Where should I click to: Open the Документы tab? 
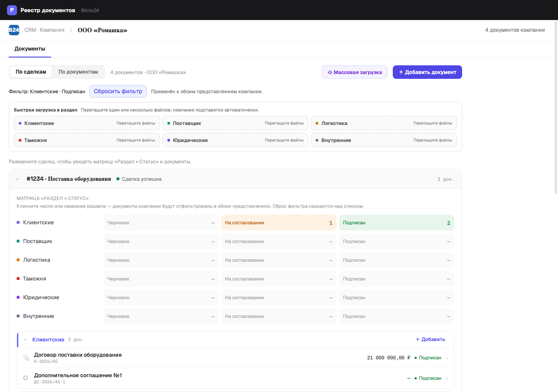(x=30, y=49)
